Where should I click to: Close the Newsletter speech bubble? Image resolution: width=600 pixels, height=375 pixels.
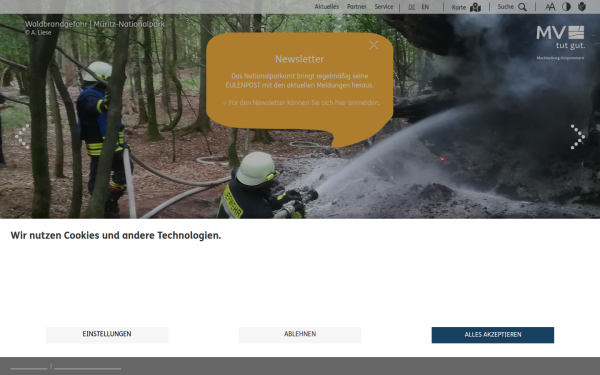(373, 45)
